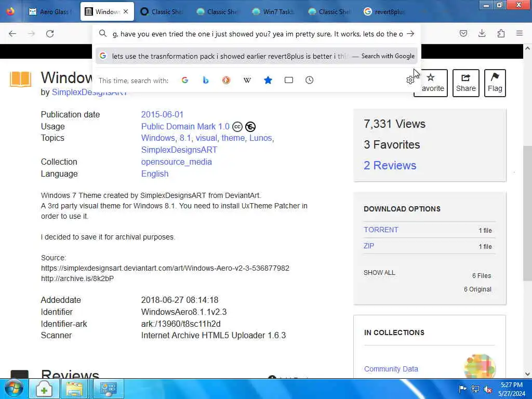Open the Extensions puzzle icon
The image size is (532, 399).
click(x=501, y=33)
